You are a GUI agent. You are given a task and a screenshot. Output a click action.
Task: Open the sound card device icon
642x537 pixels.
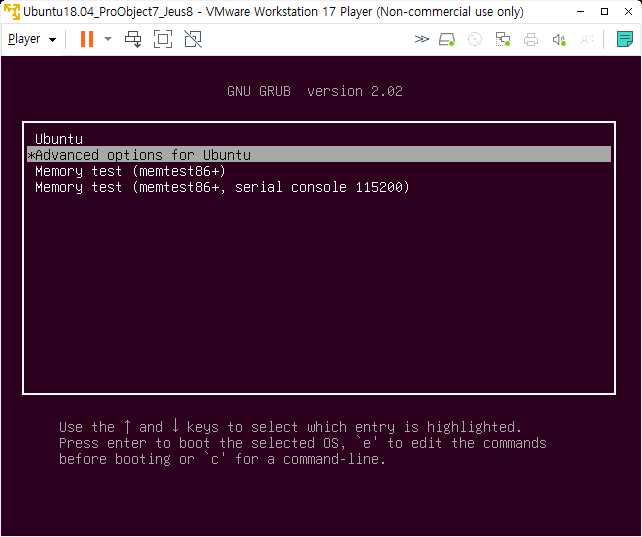(559, 40)
